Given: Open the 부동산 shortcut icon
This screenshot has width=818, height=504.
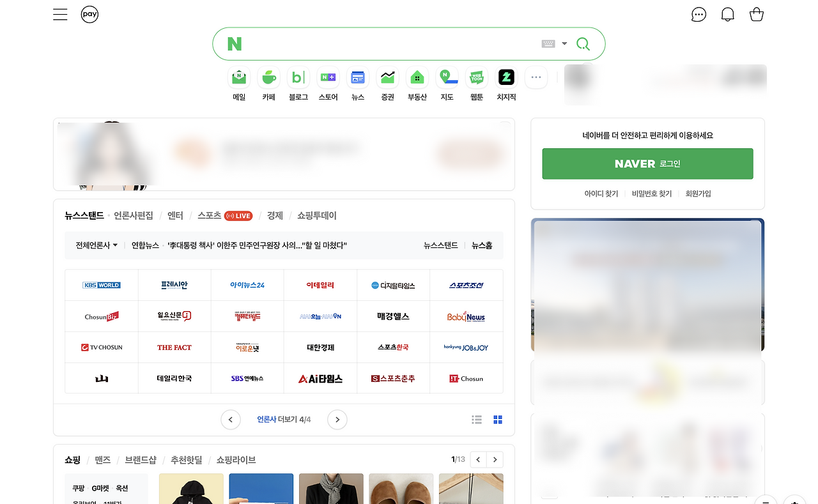Looking at the screenshot, I should click(x=417, y=78).
